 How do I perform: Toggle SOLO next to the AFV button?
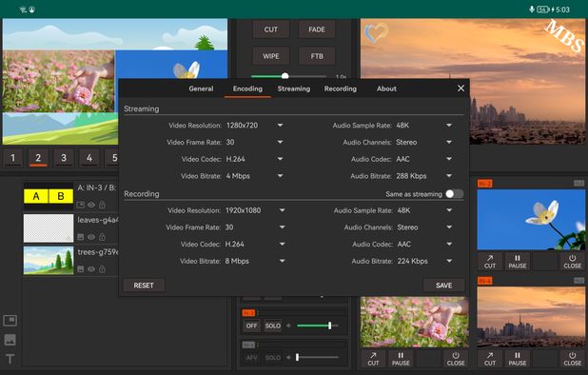273,357
